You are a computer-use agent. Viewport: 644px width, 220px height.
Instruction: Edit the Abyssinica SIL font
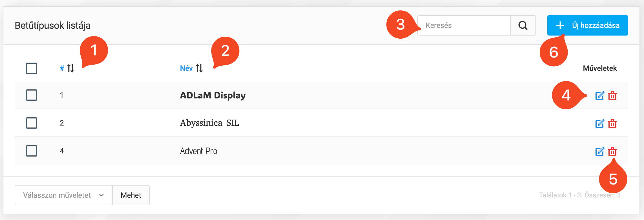coord(599,124)
